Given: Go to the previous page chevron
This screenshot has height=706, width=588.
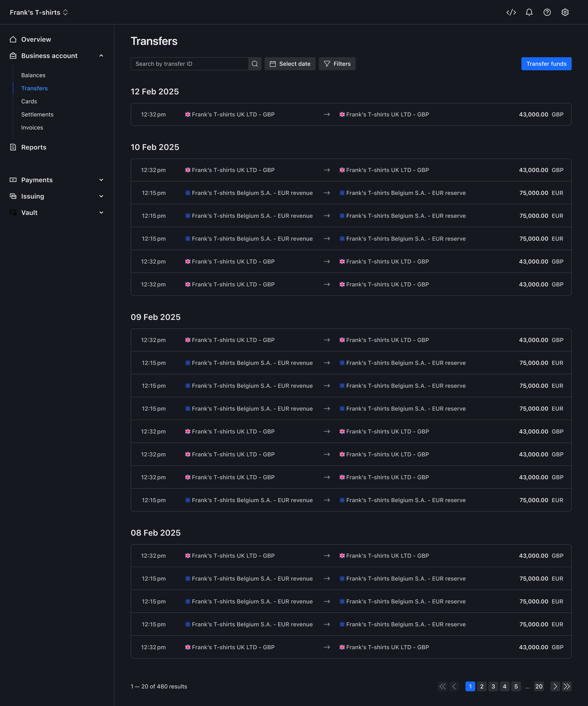Looking at the screenshot, I should 454,686.
